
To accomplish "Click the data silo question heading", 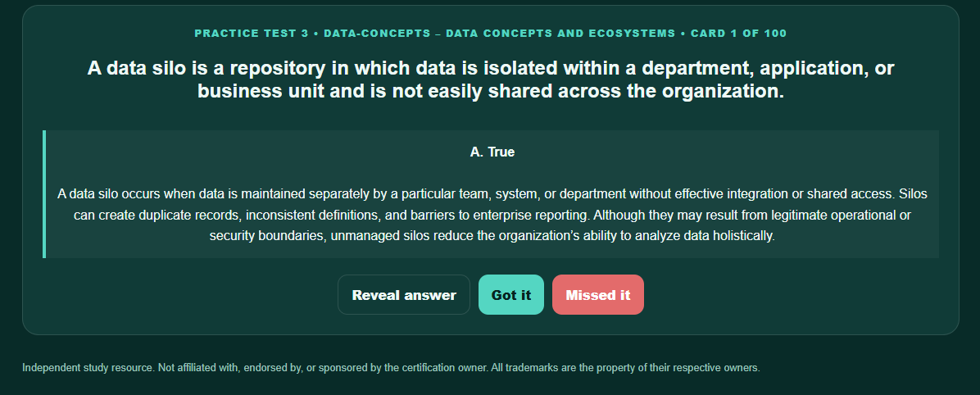I will click(x=491, y=79).
